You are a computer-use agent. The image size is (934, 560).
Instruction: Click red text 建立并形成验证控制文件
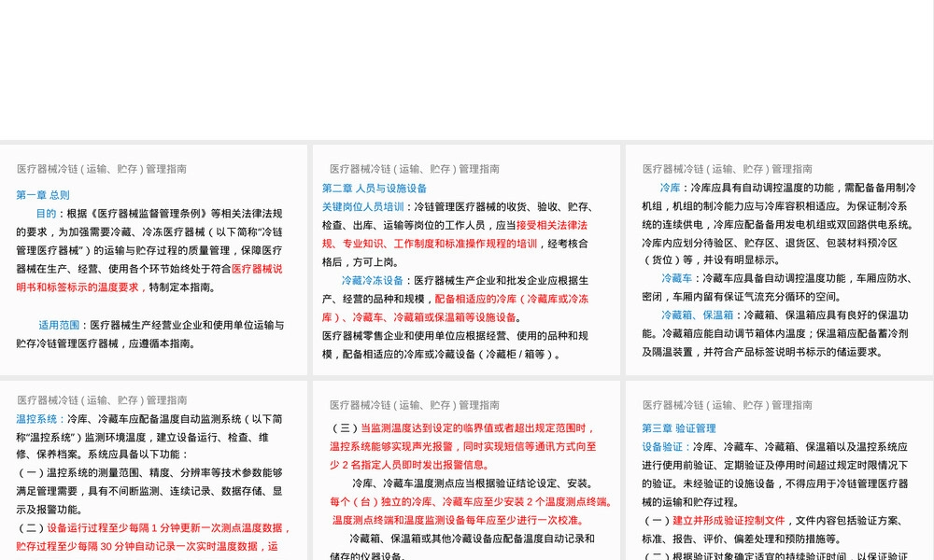tap(729, 520)
